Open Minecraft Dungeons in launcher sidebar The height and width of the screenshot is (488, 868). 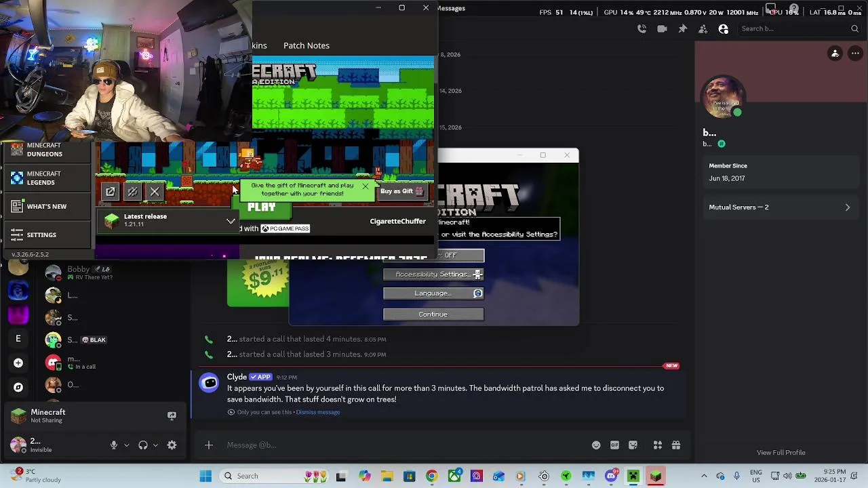[46, 150]
